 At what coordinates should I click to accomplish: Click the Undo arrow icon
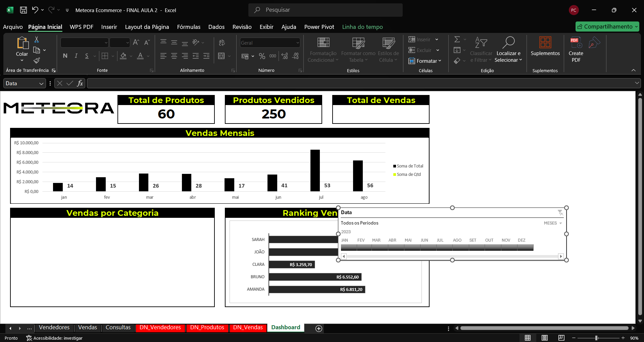pos(35,10)
